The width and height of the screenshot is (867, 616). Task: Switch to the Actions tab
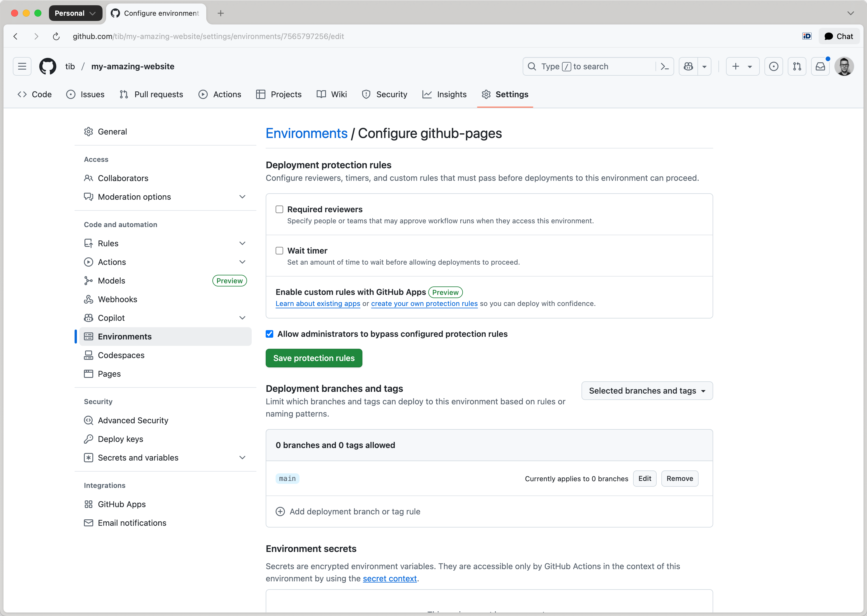click(x=227, y=94)
